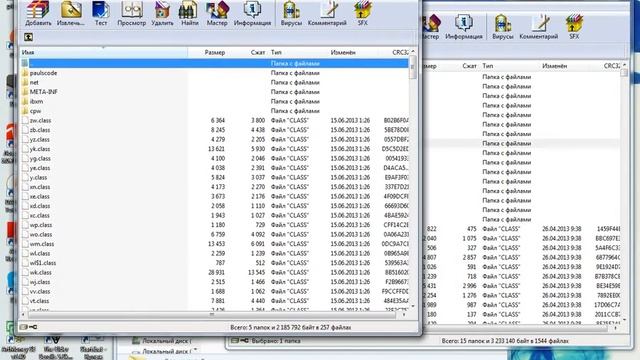Select the yz.class file name
This screenshot has height=360, width=640.
point(40,139)
